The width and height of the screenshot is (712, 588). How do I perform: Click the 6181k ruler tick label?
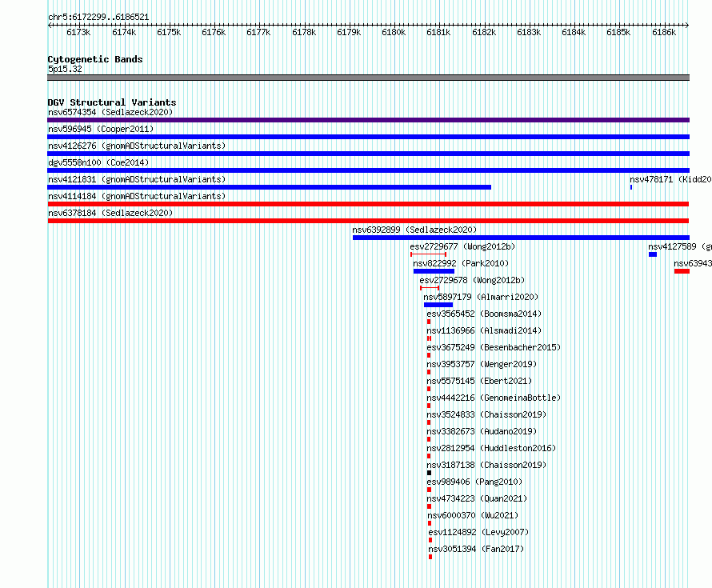pyautogui.click(x=438, y=32)
